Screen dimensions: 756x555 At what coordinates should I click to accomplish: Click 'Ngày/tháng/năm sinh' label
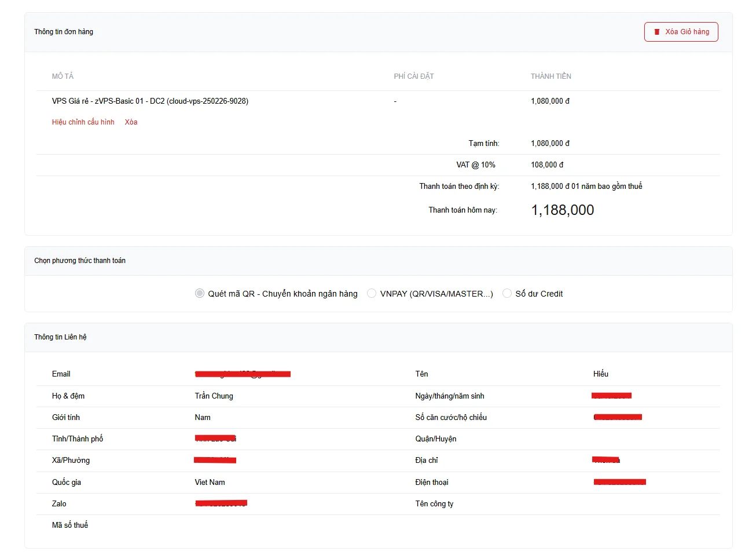[450, 396]
